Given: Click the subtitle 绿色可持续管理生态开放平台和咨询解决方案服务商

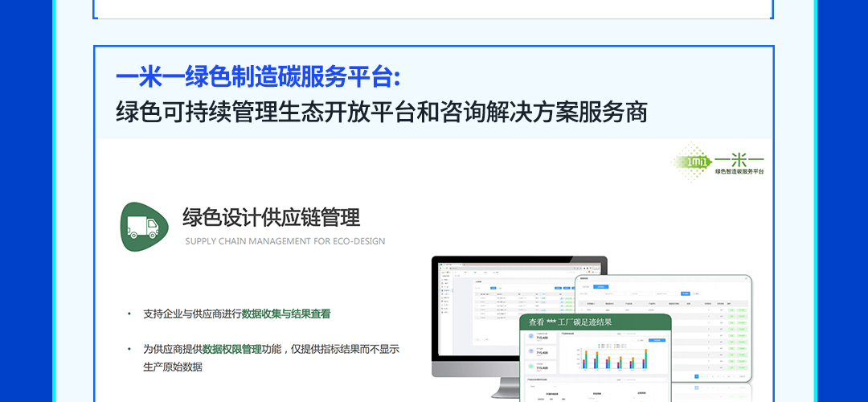Looking at the screenshot, I should click(x=382, y=113).
